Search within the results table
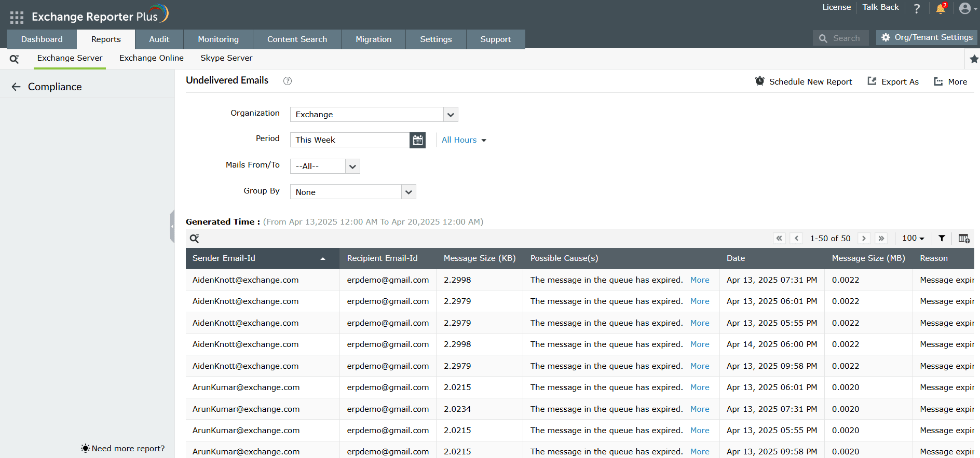 (x=194, y=239)
